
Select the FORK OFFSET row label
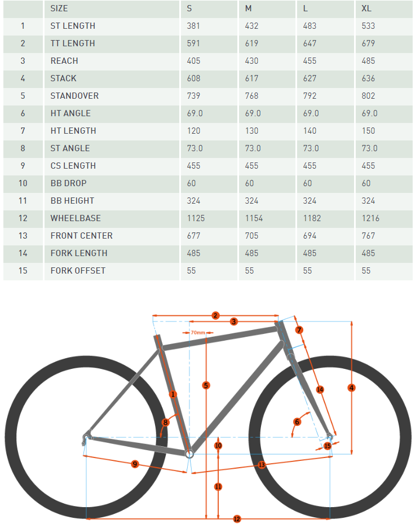(78, 271)
